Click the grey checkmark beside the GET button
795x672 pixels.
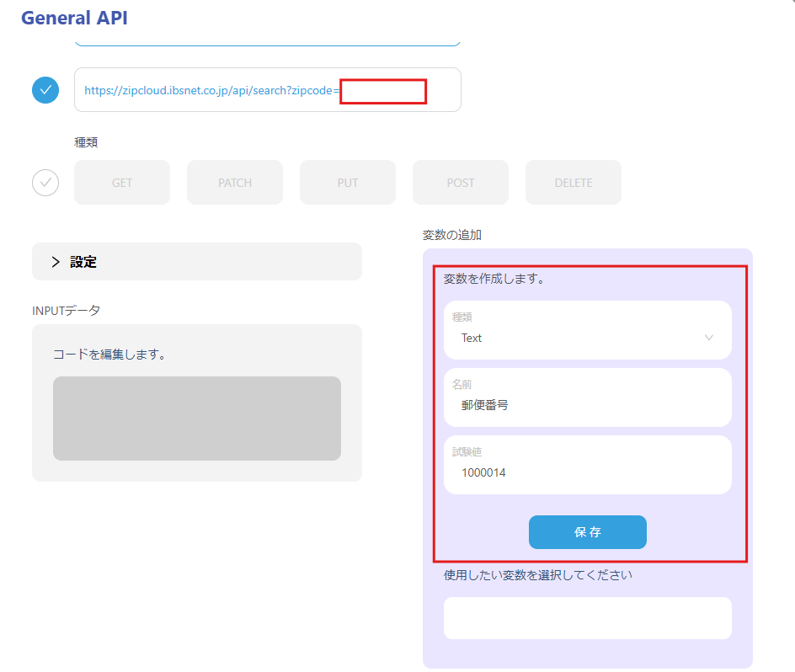click(x=45, y=183)
